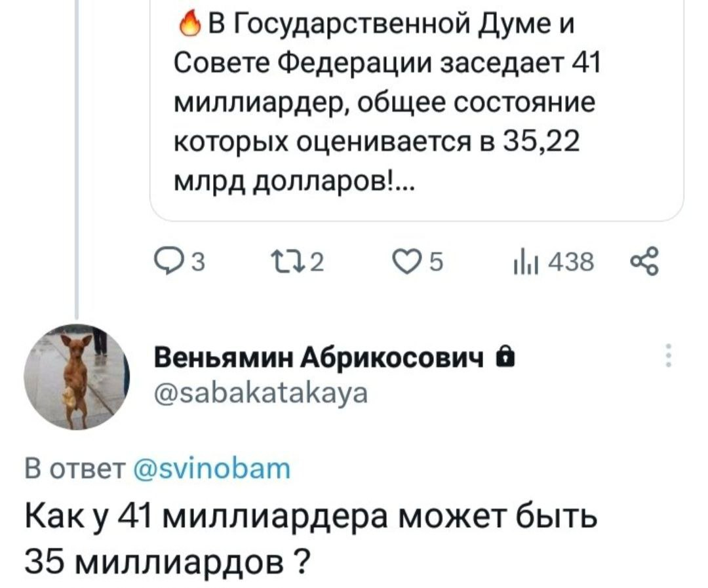The width and height of the screenshot is (708, 588).
Task: Click the protected account lock icon
Action: (x=505, y=359)
